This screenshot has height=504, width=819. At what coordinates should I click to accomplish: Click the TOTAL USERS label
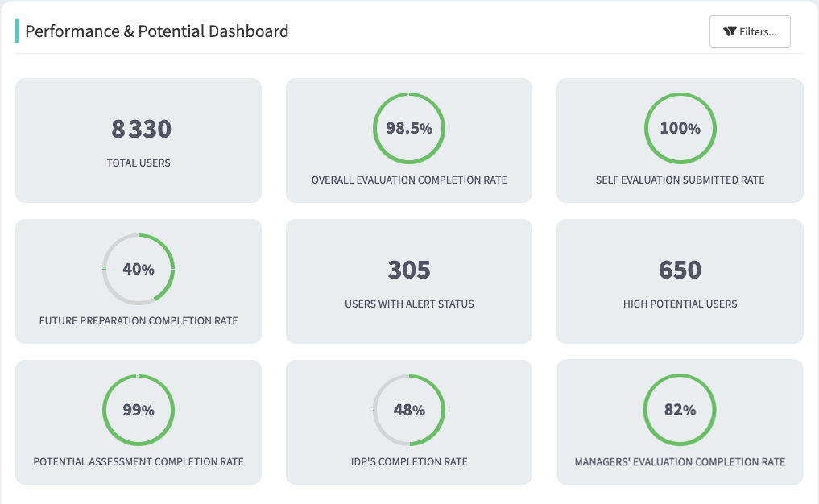click(x=139, y=163)
